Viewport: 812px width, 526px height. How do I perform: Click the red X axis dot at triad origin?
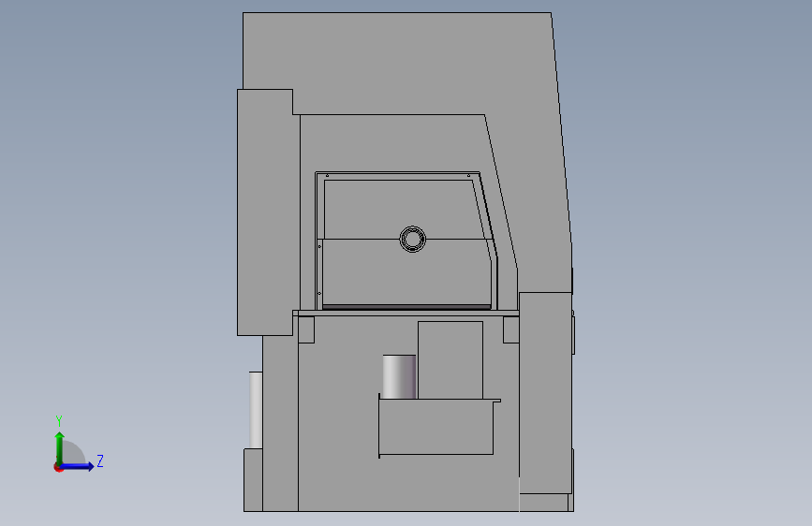click(x=58, y=468)
